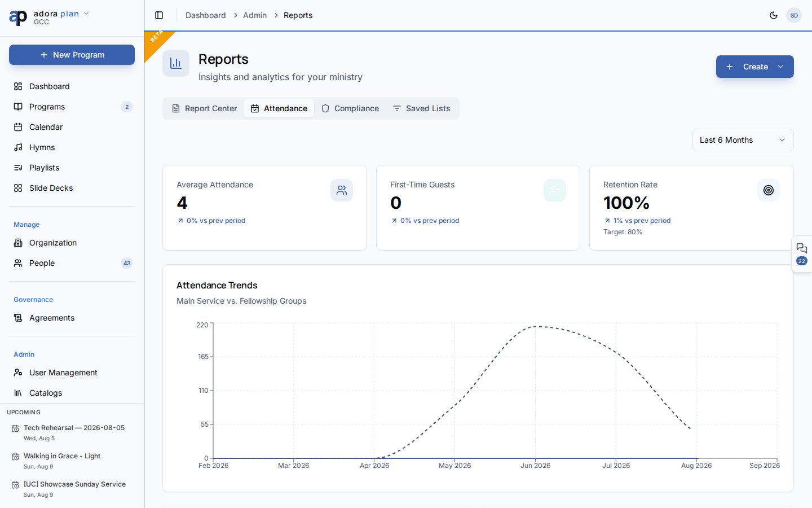The height and width of the screenshot is (508, 812).
Task: Click the 220 y-axis label
Action: pos(202,325)
